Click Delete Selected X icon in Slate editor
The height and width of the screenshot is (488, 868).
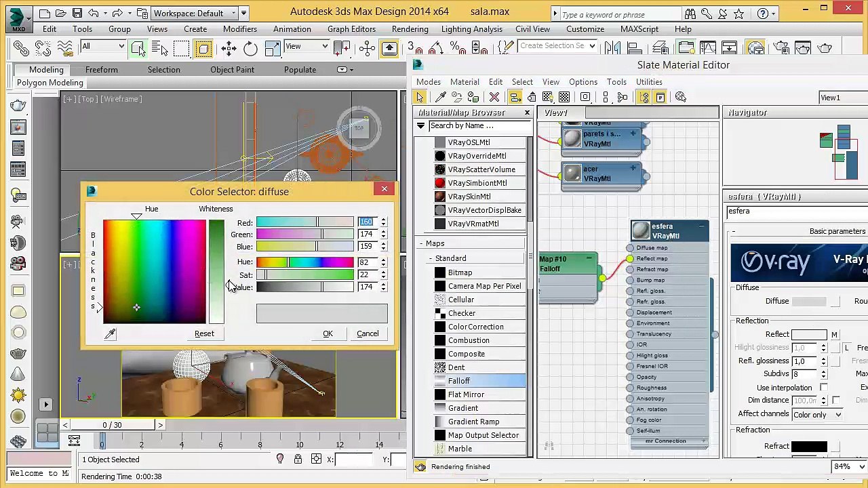[x=494, y=97]
